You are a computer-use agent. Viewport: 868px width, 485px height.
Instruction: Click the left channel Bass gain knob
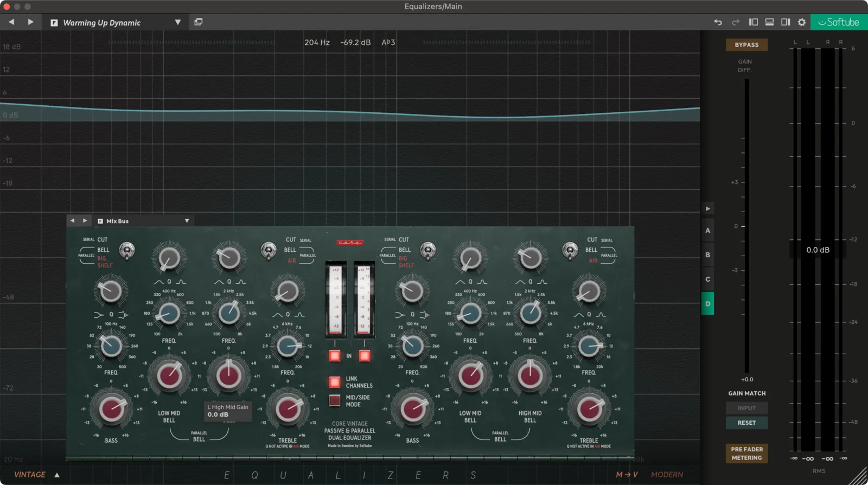(111, 410)
